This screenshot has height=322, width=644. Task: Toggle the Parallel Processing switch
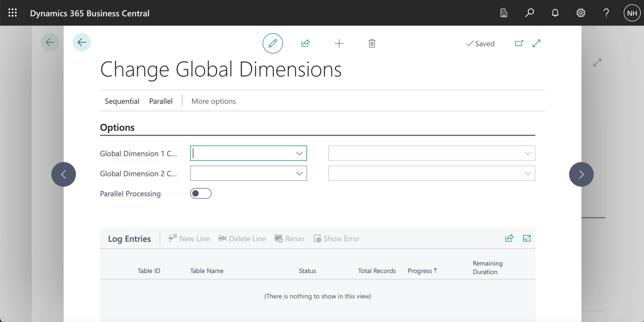point(201,194)
